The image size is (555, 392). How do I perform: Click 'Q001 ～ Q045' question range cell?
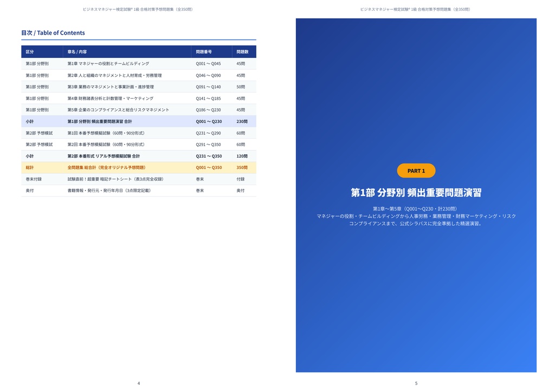(209, 64)
